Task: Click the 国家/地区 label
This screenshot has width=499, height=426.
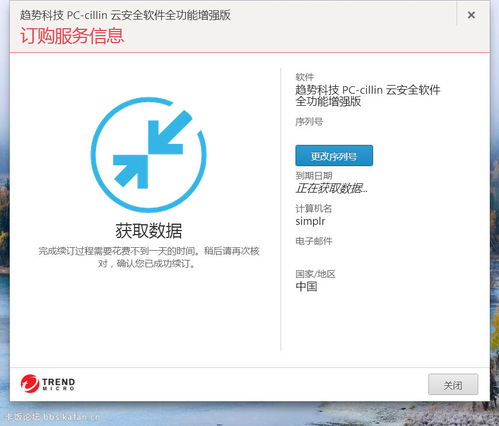Action: tap(315, 274)
